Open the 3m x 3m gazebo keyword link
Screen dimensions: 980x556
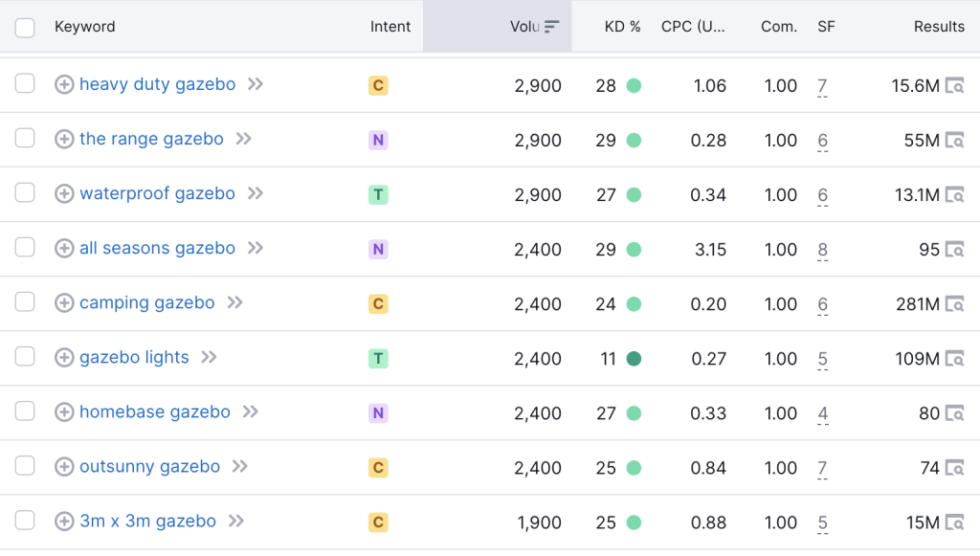(x=148, y=521)
